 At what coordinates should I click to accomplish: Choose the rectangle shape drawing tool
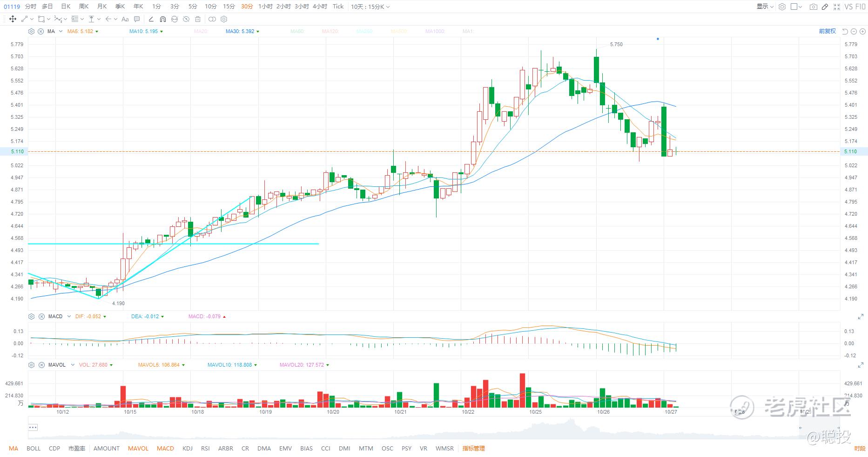[x=41, y=19]
